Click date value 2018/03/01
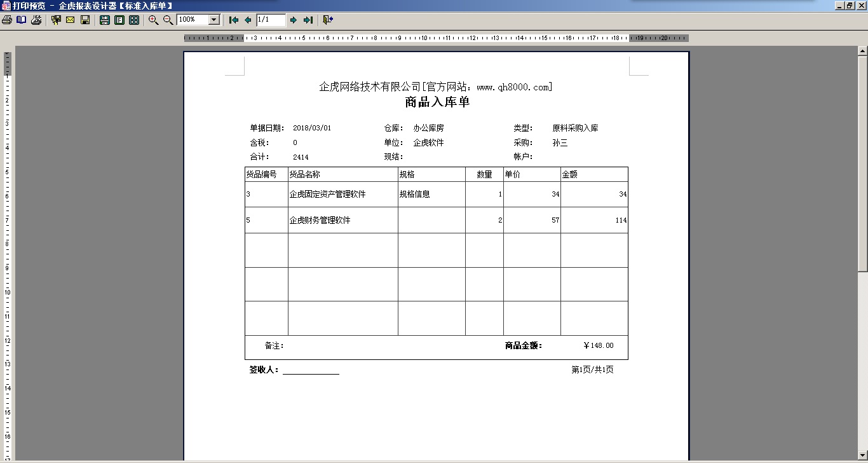Viewport: 868px width, 463px height. (312, 128)
